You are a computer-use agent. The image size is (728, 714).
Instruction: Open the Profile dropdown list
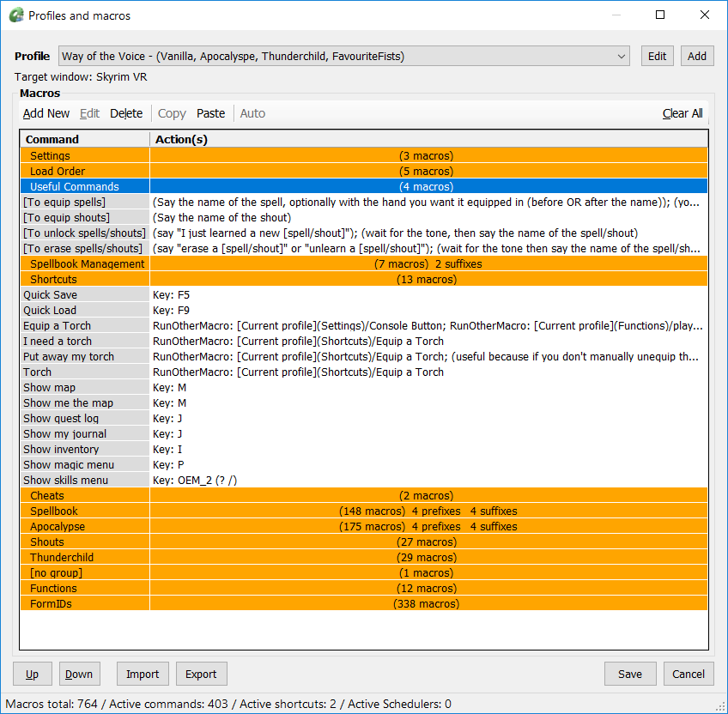coord(622,57)
